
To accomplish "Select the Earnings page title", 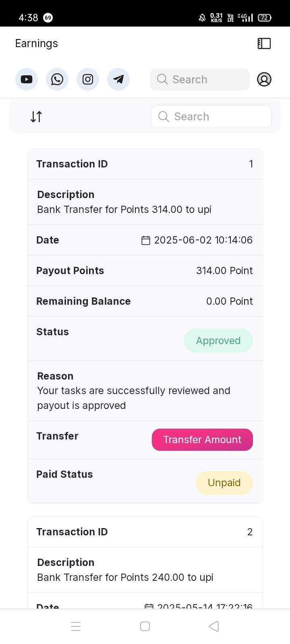I will click(37, 43).
